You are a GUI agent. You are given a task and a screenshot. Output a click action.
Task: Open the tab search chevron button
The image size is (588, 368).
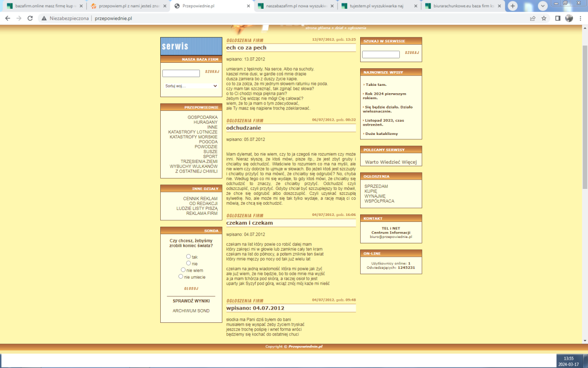click(x=542, y=6)
